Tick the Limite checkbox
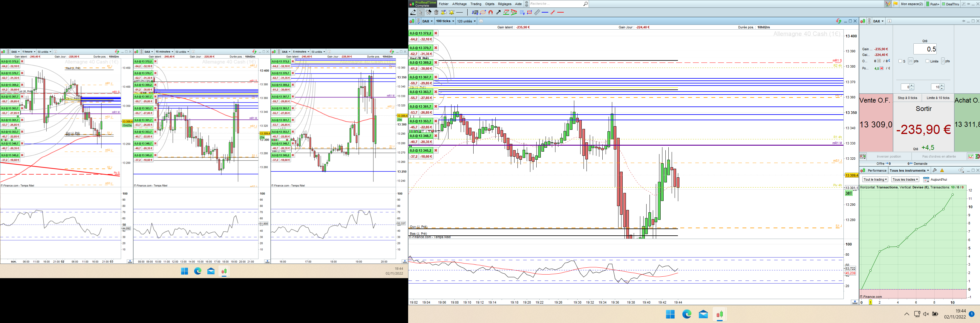980x323 pixels. point(927,61)
